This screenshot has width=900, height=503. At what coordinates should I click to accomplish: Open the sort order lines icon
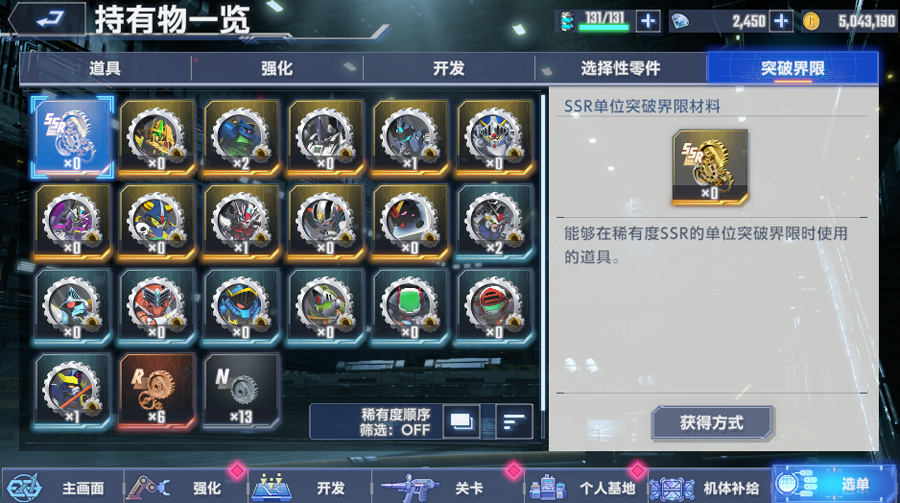point(514,421)
